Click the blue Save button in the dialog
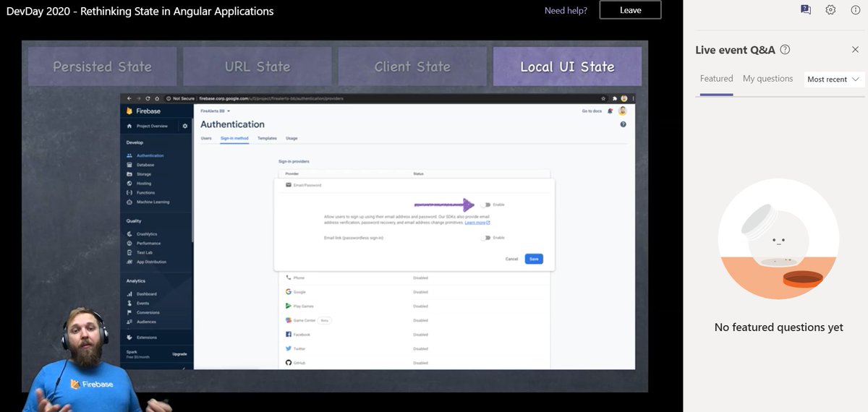Viewport: 868px width, 412px height. (x=534, y=259)
